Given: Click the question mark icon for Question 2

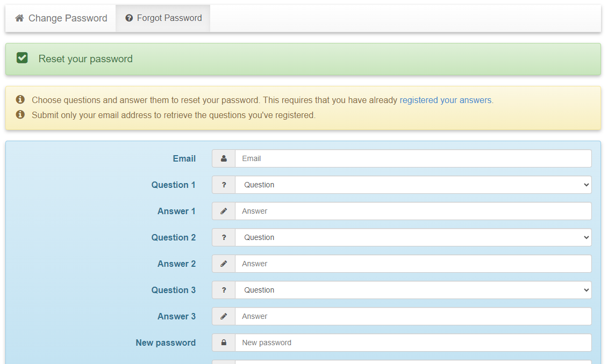Looking at the screenshot, I should pos(224,237).
